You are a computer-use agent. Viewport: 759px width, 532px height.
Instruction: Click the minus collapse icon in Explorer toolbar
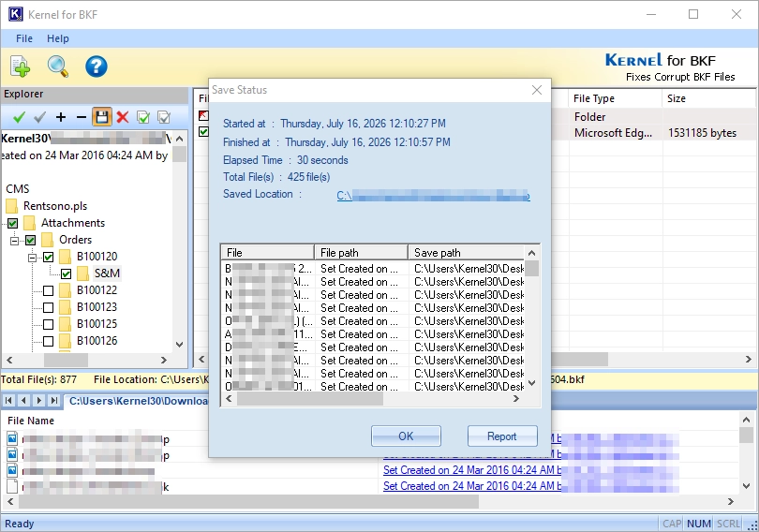coord(82,117)
